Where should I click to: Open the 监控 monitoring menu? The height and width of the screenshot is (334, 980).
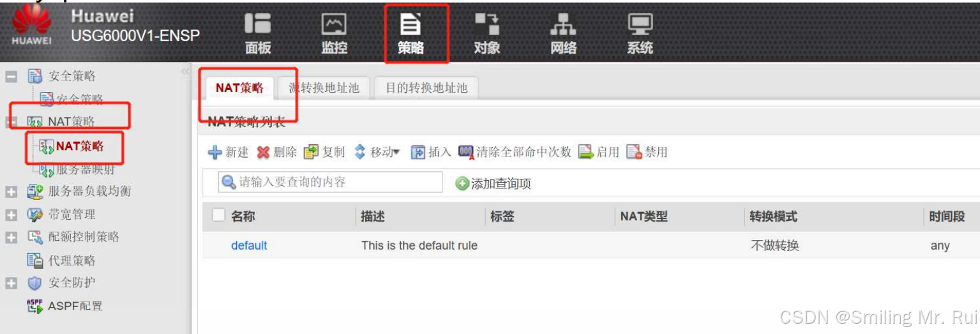(x=334, y=34)
